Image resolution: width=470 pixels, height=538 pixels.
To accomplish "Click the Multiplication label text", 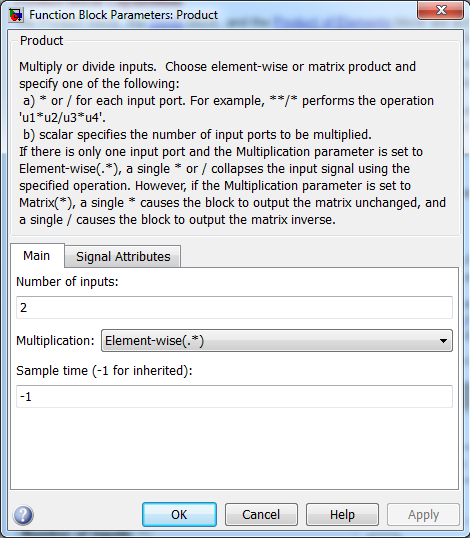I will click(x=55, y=341).
